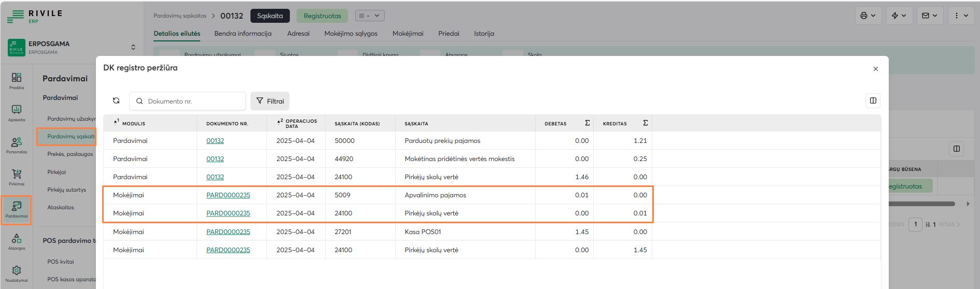Click the Filtrai button
This screenshot has height=289, width=980.
pyautogui.click(x=270, y=101)
